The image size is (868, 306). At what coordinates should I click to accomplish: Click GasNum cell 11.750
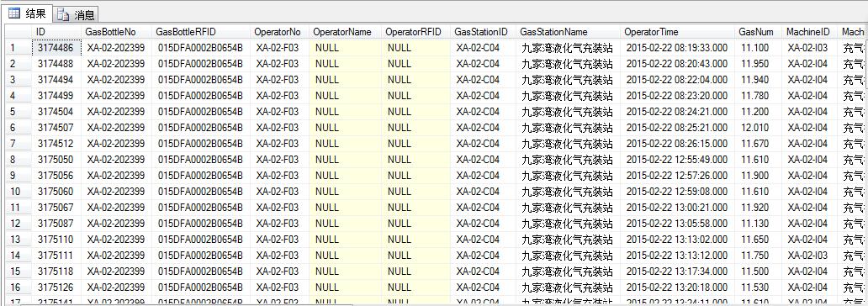[x=759, y=256]
